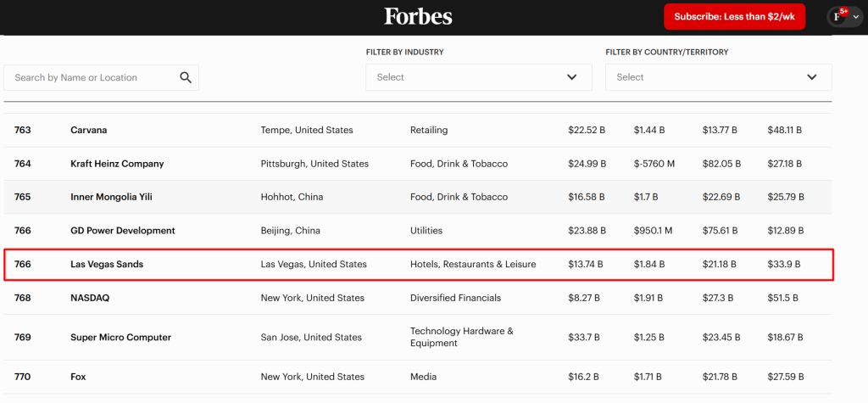The width and height of the screenshot is (868, 403).
Task: Click NASDAQ $8.27 B value
Action: click(x=584, y=299)
